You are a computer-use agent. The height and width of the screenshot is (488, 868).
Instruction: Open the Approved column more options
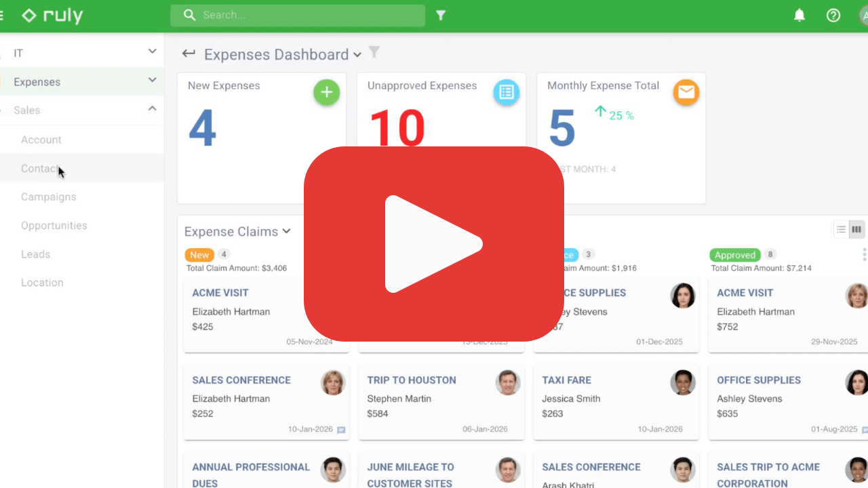(x=864, y=254)
